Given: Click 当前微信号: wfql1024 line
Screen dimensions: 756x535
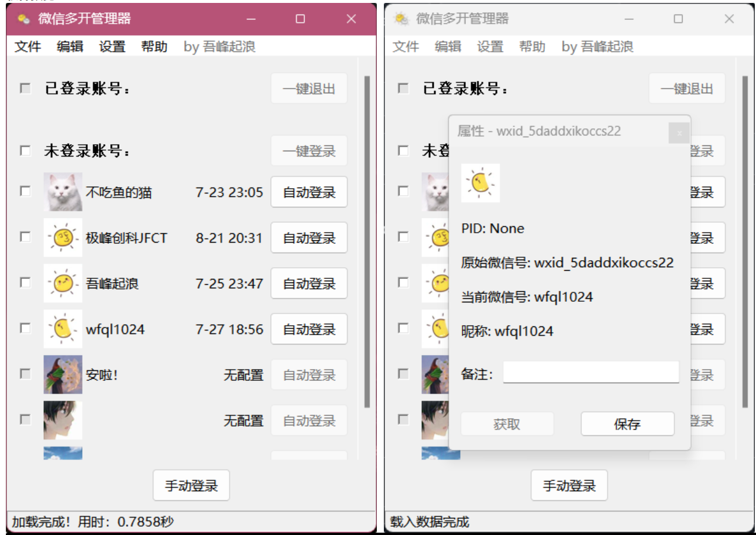Looking at the screenshot, I should [527, 297].
